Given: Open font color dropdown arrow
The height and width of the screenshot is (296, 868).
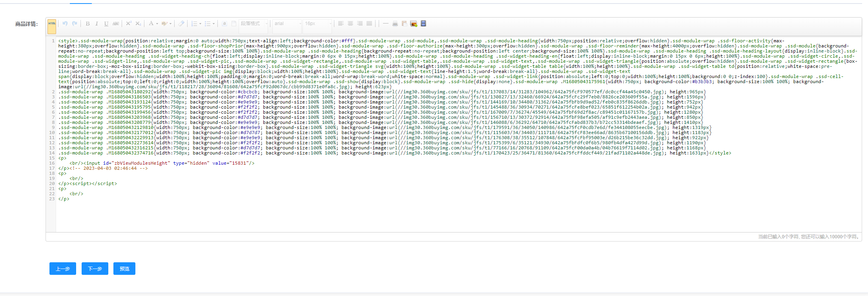Looking at the screenshot, I should [x=157, y=24].
